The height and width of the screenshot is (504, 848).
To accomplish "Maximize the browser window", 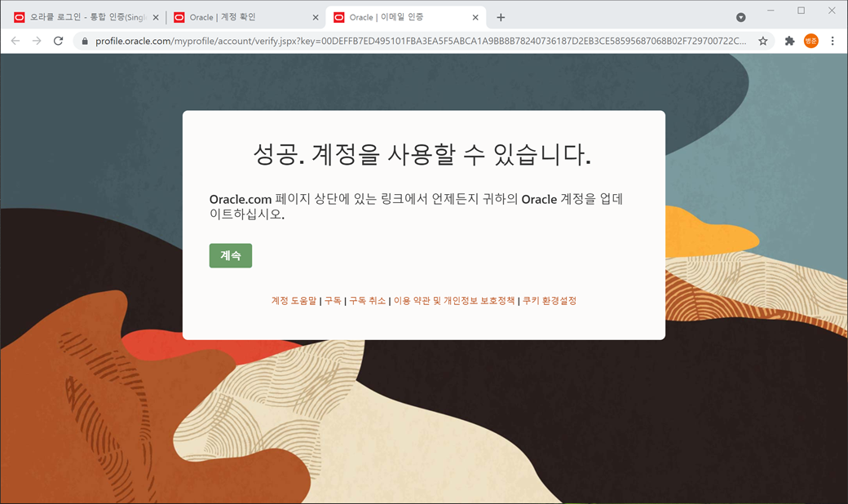I will coord(801,11).
